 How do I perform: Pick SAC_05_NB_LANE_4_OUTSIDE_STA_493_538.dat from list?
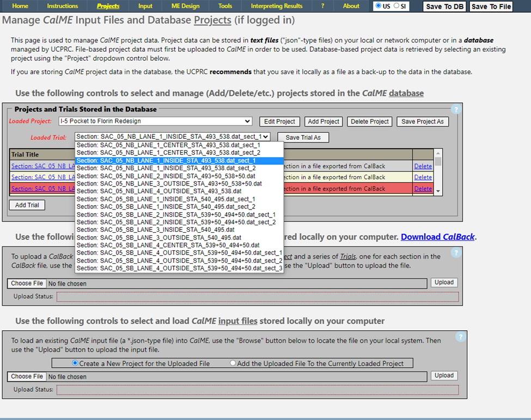(159, 192)
